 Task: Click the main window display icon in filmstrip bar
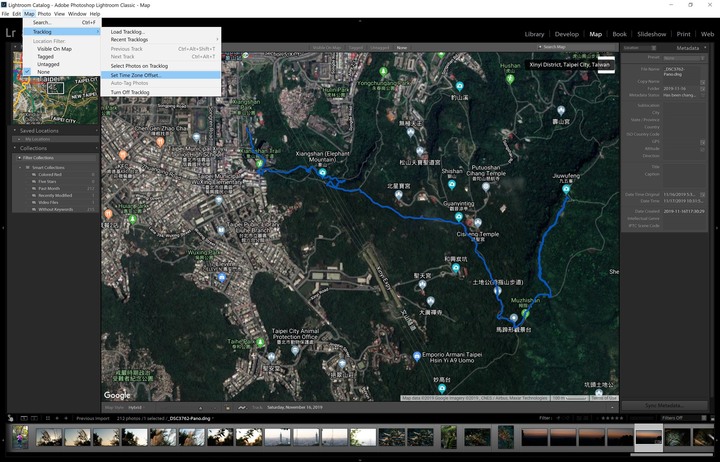pos(23,418)
